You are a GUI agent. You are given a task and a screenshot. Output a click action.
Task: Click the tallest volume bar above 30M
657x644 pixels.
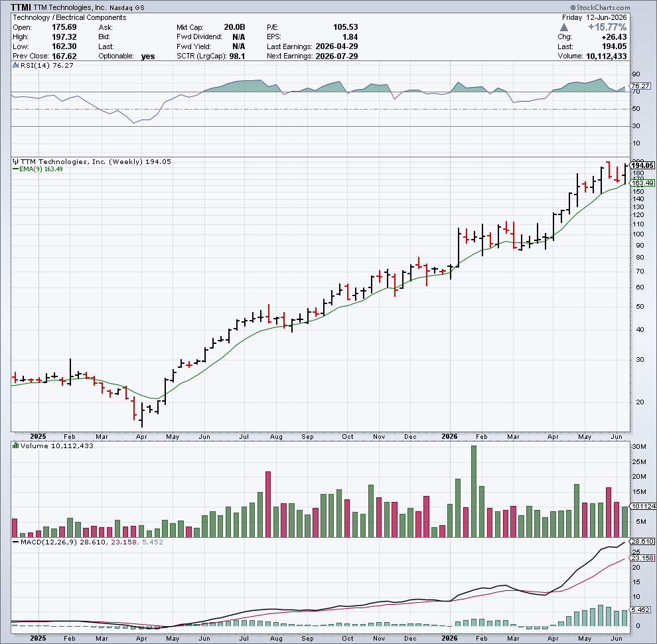pyautogui.click(x=474, y=491)
